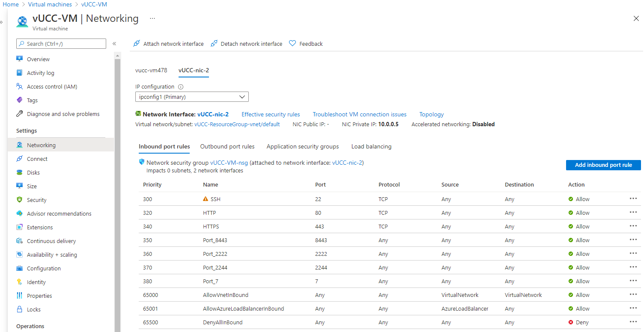Click in the Search (Ctrl+/) field
This screenshot has width=644, height=332.
tap(61, 44)
